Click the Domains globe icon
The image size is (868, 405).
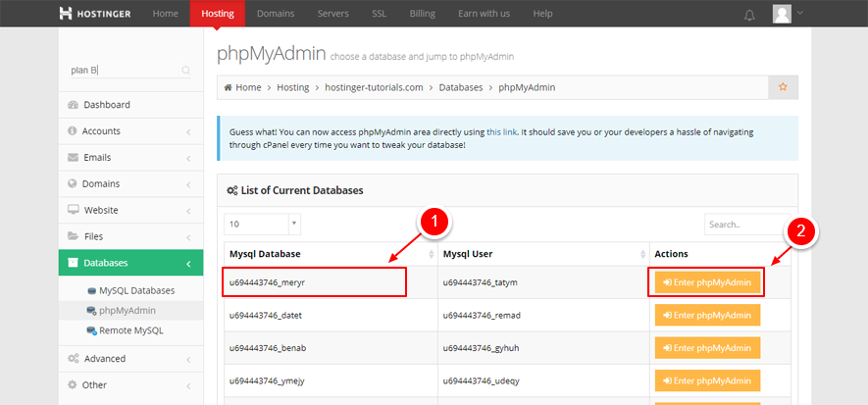click(x=72, y=183)
